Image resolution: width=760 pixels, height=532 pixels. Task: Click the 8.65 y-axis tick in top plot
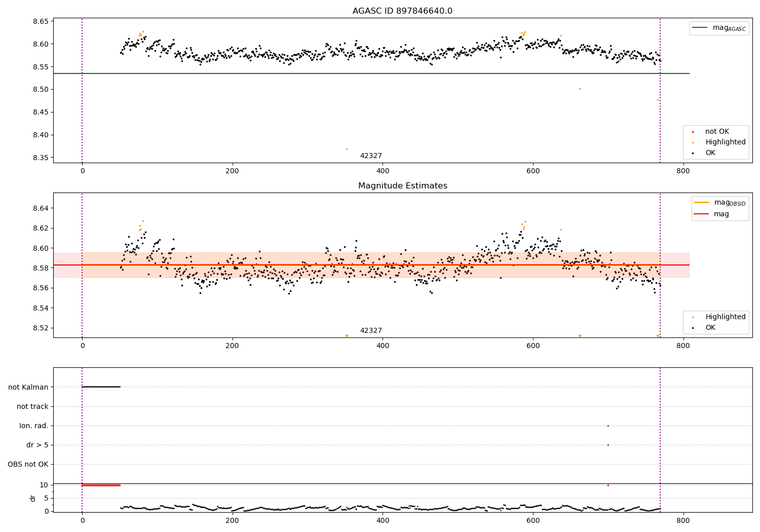point(41,21)
